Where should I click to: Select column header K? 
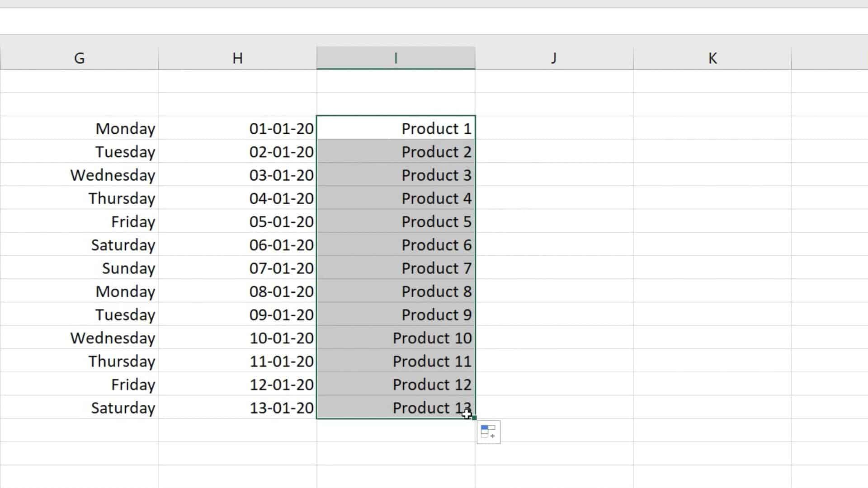[x=712, y=57]
